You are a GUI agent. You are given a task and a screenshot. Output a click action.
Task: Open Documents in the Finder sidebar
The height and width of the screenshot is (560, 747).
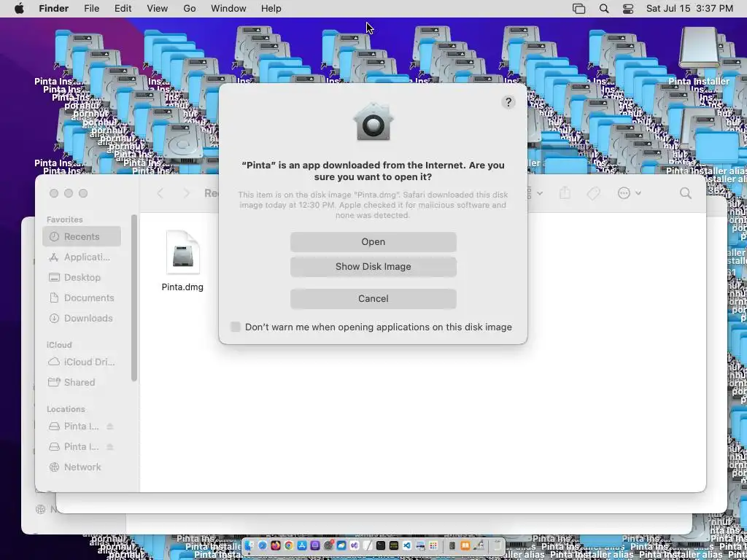82,297
